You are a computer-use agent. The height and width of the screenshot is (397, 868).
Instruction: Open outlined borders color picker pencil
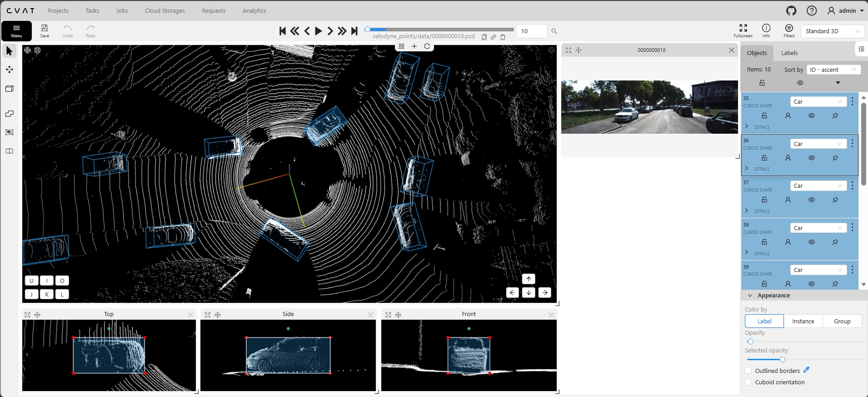[x=807, y=370]
